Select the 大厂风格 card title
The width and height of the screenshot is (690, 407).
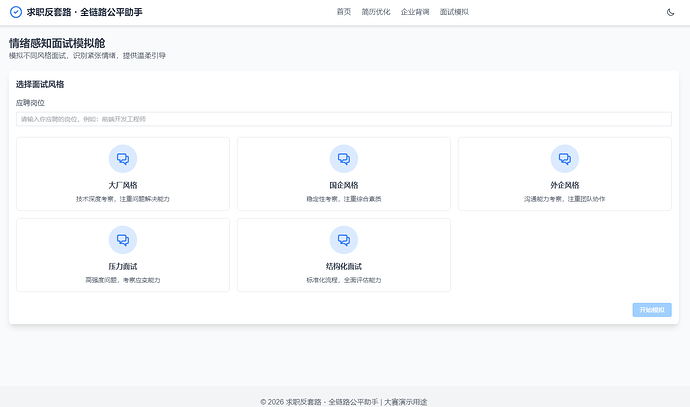coord(123,185)
